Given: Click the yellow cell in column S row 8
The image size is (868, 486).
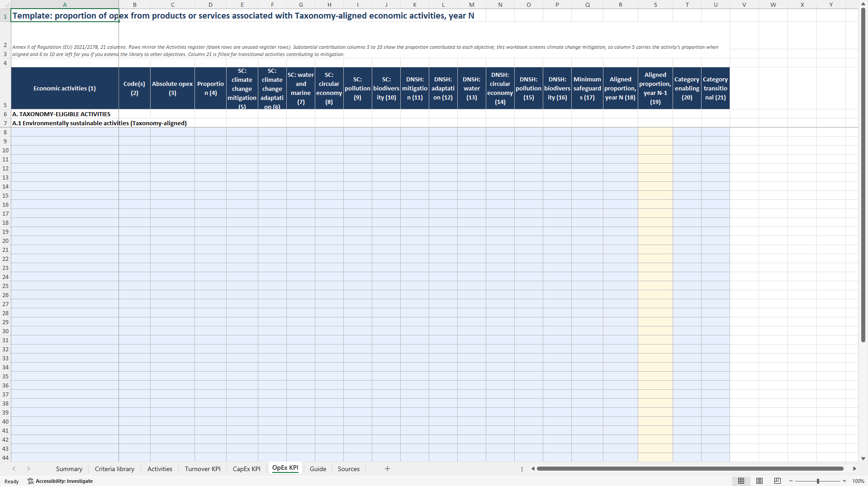Looking at the screenshot, I should (x=655, y=132).
